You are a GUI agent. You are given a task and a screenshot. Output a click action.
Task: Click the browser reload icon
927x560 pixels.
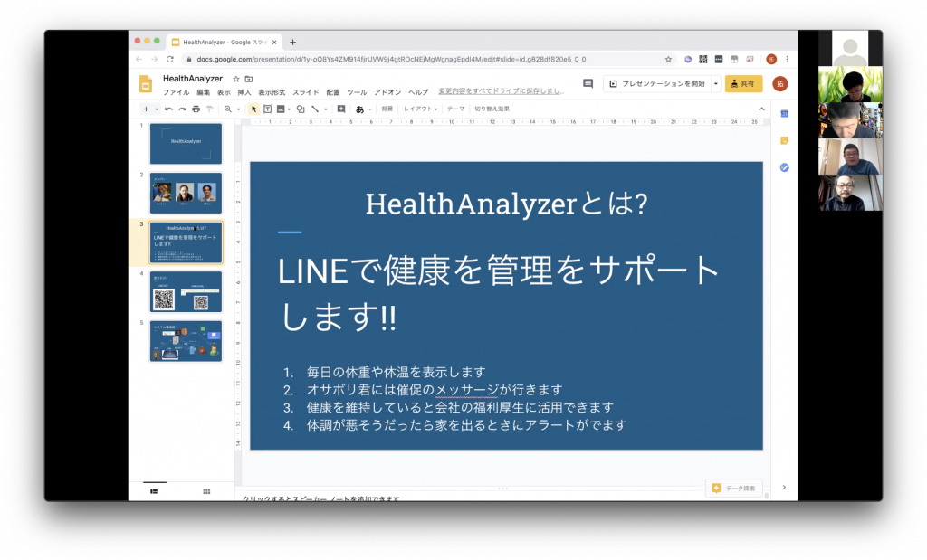coord(169,59)
